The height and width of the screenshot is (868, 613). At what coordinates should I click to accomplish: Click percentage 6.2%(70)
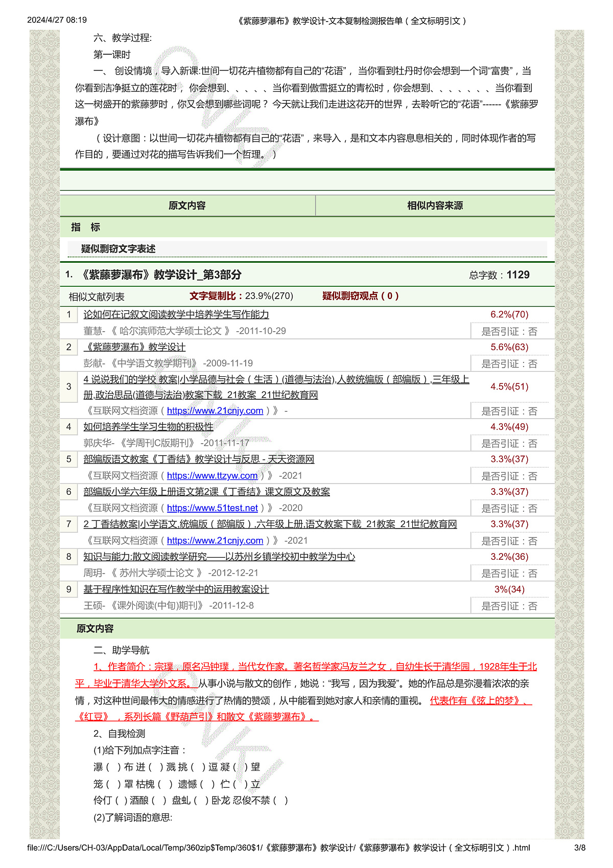[509, 314]
